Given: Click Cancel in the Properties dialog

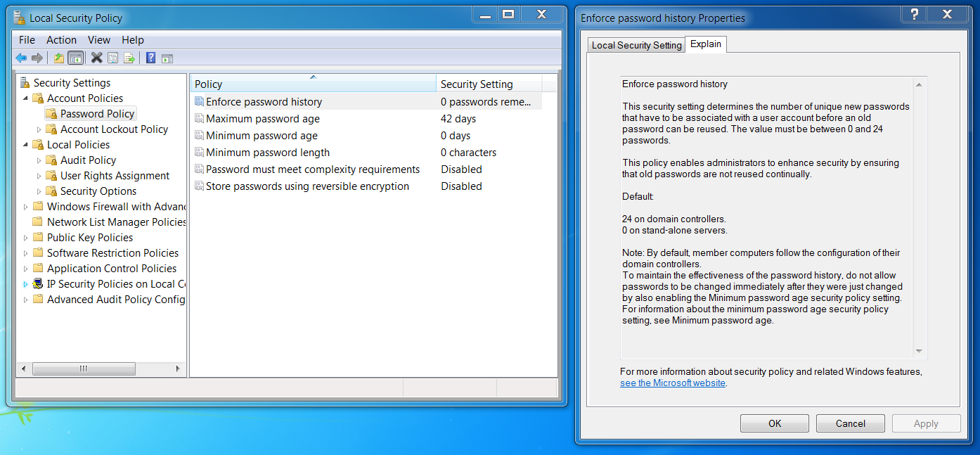Looking at the screenshot, I should tap(850, 423).
